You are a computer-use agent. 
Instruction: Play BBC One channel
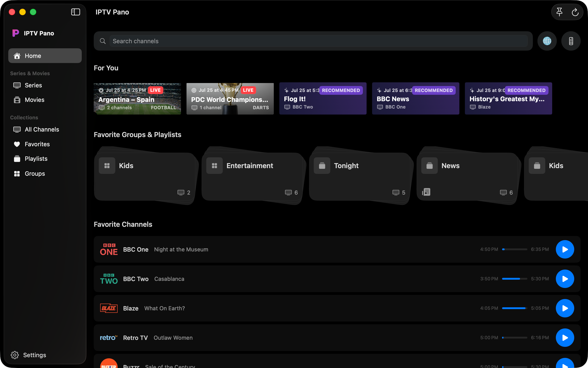point(565,249)
